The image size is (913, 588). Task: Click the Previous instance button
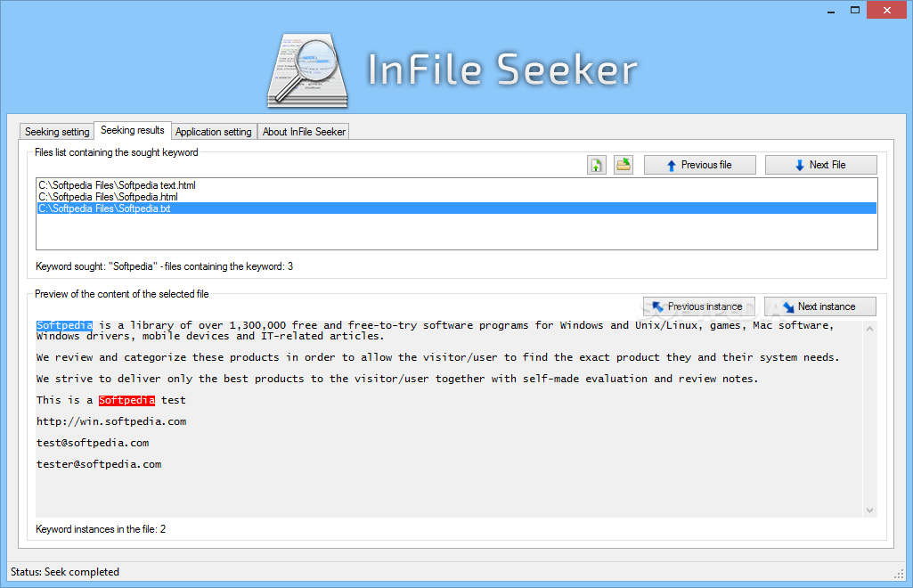(698, 306)
